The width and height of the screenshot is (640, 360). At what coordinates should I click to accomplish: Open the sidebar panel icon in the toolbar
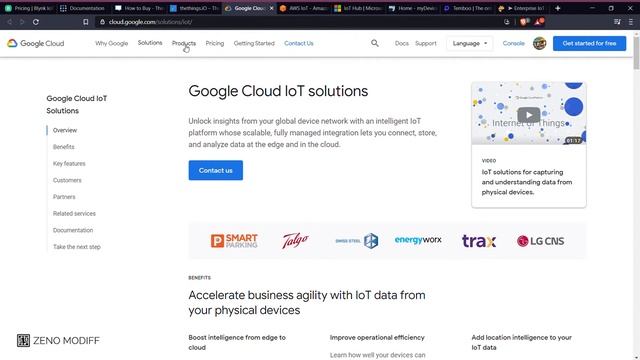[x=617, y=22]
